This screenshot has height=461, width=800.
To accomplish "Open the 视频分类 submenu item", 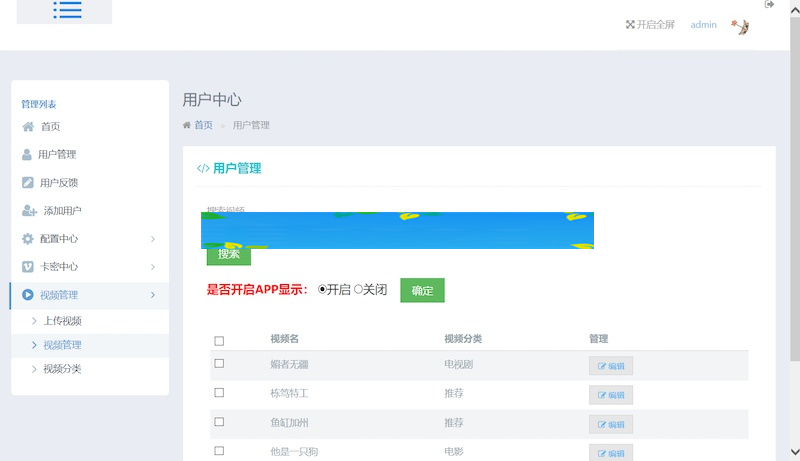I will [62, 369].
